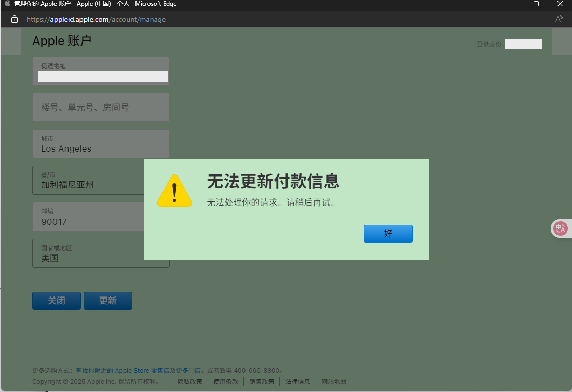Open the 隐私政策 footer link
This screenshot has width=572, height=392.
coord(189,381)
